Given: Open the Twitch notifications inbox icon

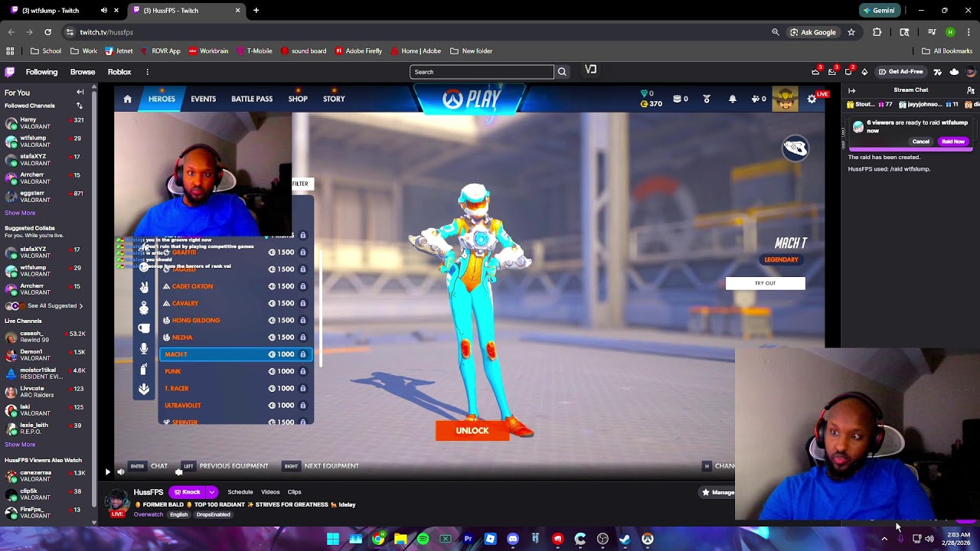Looking at the screenshot, I should click(x=831, y=72).
